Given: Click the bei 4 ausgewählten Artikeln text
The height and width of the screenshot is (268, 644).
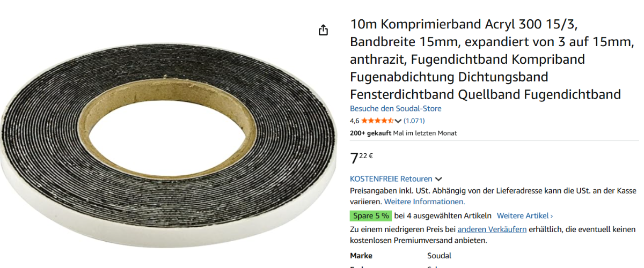Looking at the screenshot, I should click(x=442, y=216).
